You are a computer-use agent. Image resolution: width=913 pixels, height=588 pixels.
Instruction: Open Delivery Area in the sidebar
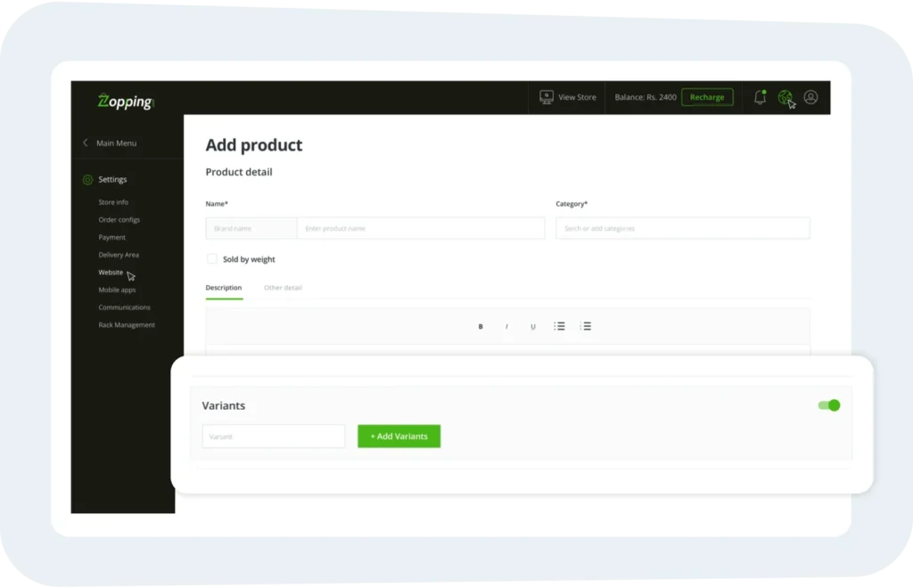tap(119, 255)
